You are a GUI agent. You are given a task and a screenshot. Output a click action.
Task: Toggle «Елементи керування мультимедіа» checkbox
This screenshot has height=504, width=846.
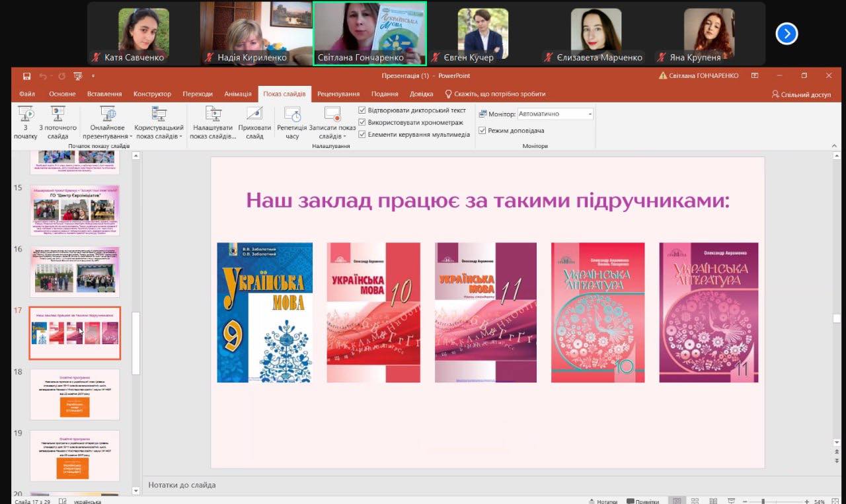tap(362, 134)
